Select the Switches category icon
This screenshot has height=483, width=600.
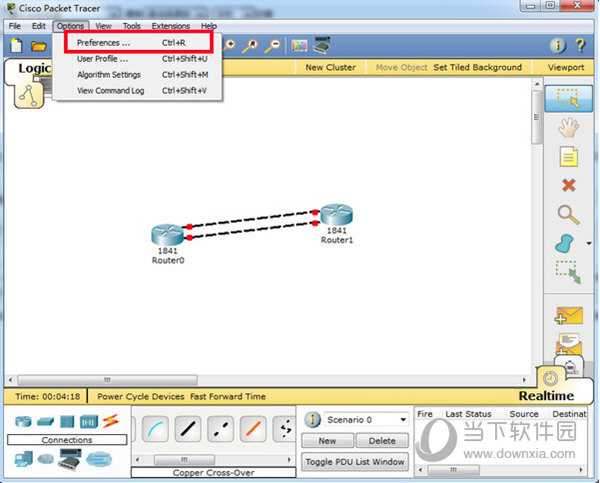pos(46,422)
